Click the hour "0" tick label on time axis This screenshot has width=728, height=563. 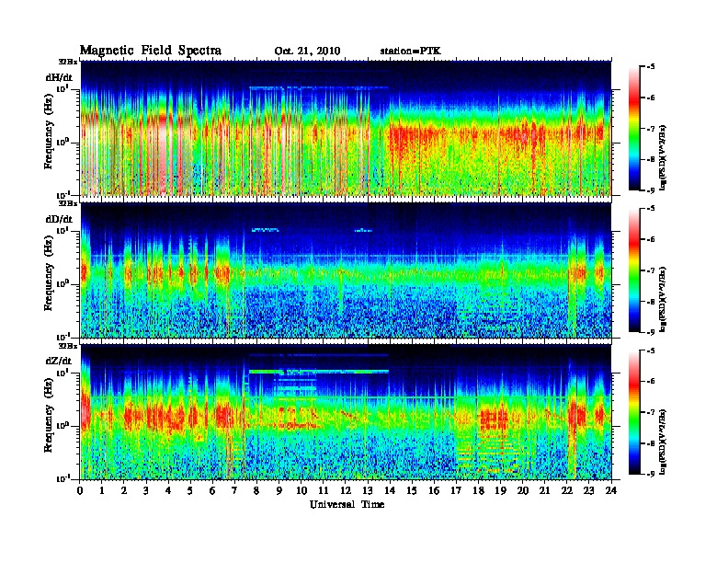(80, 490)
